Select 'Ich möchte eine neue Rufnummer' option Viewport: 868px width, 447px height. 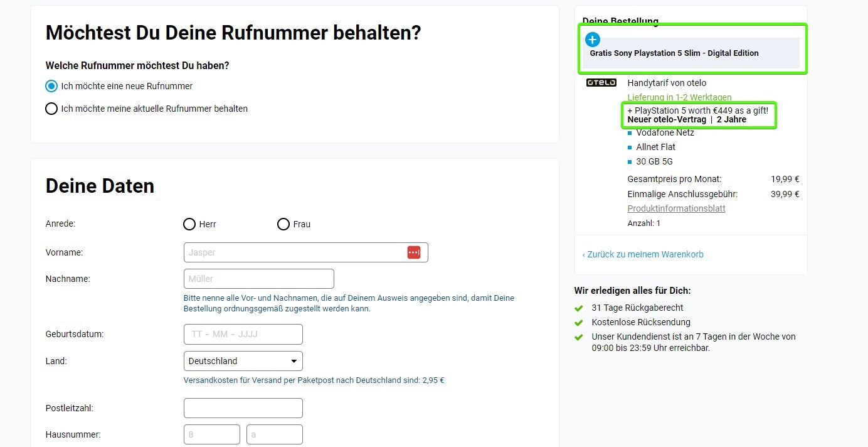pos(51,86)
